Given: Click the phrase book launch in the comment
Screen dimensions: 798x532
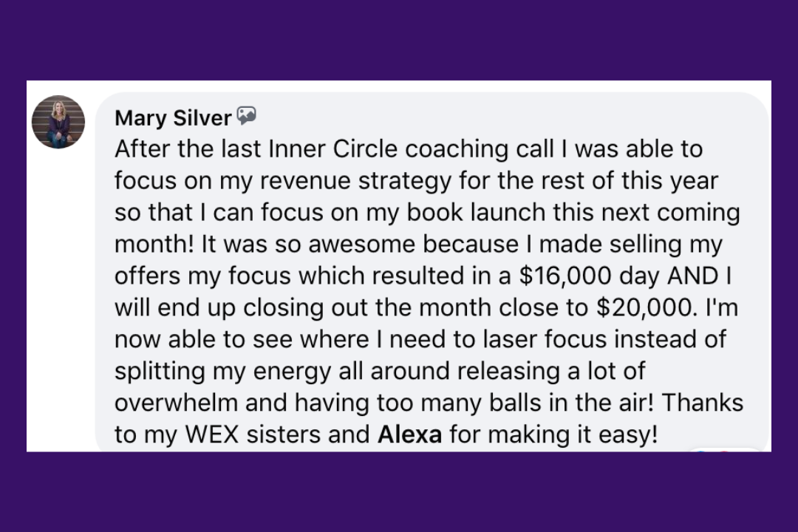Looking at the screenshot, I should pos(477,212).
